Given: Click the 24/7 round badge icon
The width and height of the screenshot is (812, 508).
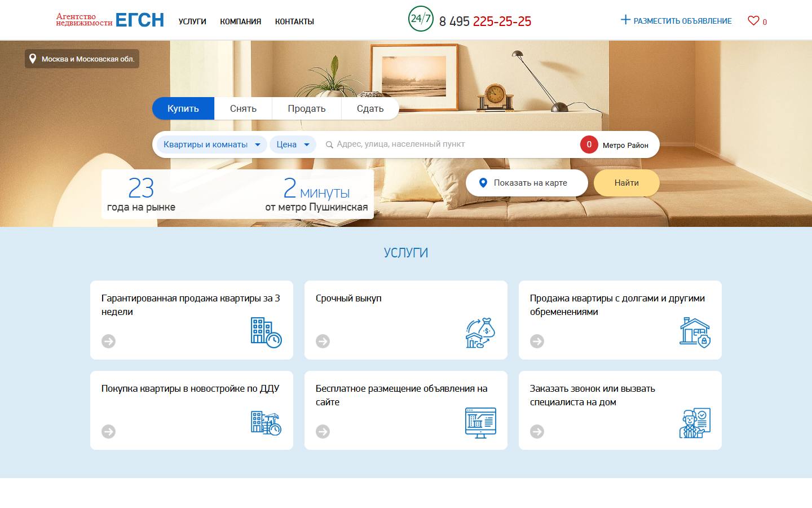Looking at the screenshot, I should 421,19.
